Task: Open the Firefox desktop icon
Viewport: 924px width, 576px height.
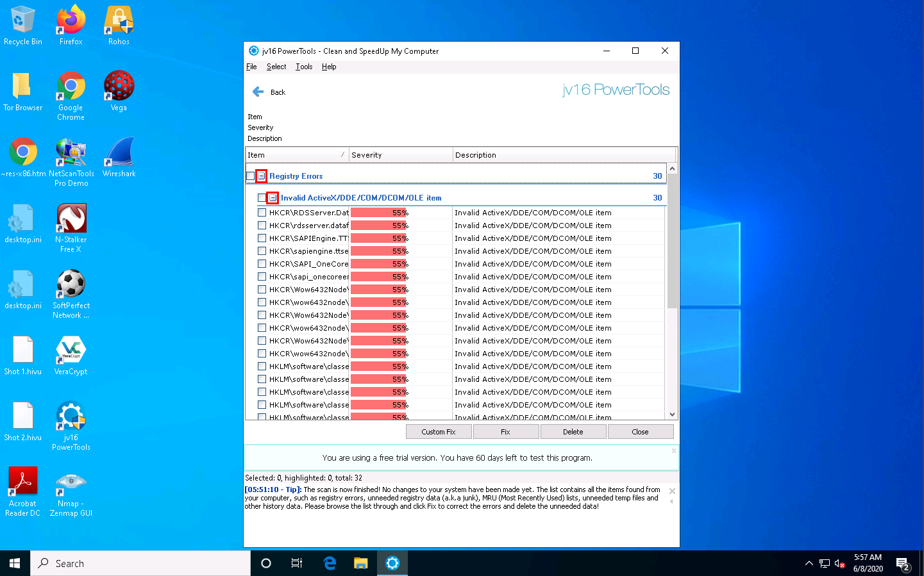Action: click(x=71, y=26)
